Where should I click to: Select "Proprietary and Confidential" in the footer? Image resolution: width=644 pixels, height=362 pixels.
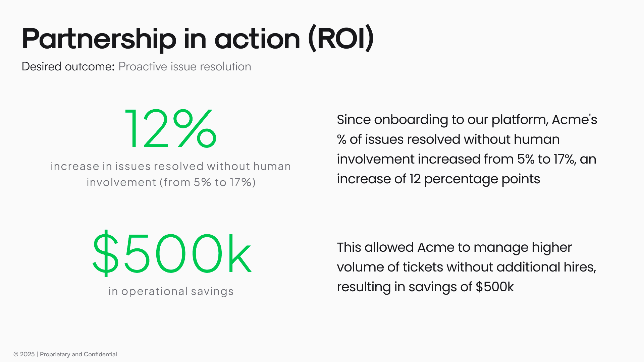pos(78,354)
